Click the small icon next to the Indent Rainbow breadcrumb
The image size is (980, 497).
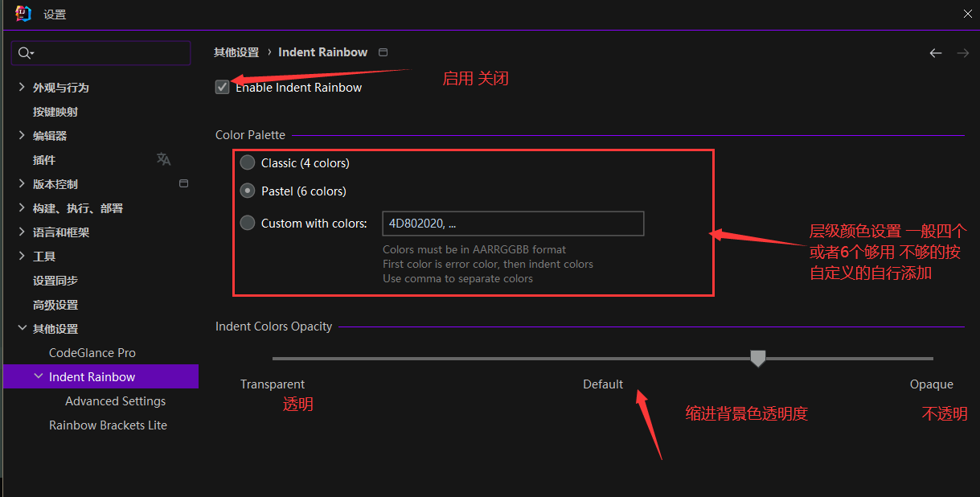(383, 52)
